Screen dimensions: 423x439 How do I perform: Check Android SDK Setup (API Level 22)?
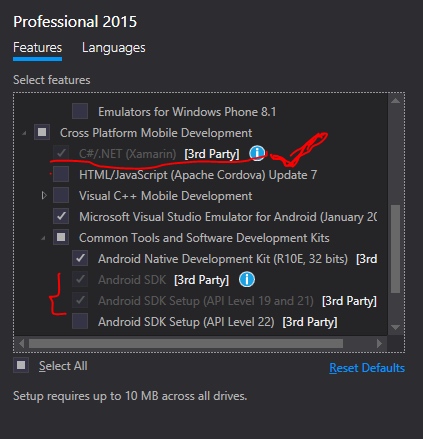click(x=80, y=321)
